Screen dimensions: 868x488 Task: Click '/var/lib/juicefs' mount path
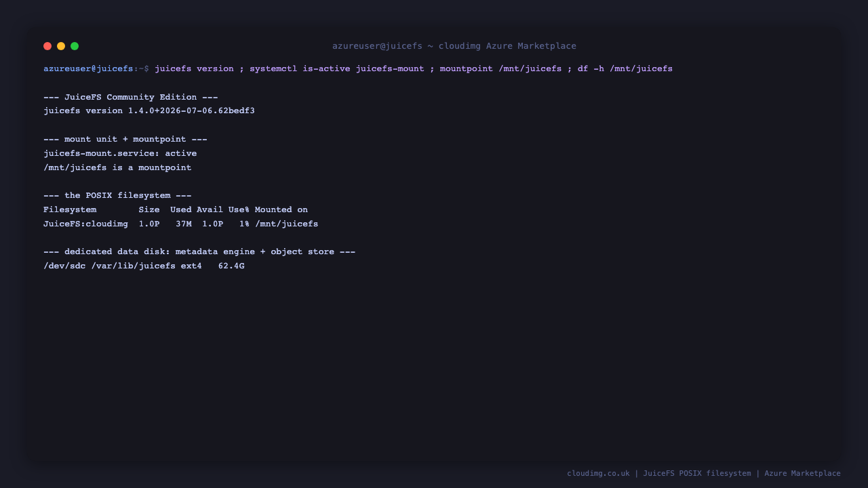134,266
